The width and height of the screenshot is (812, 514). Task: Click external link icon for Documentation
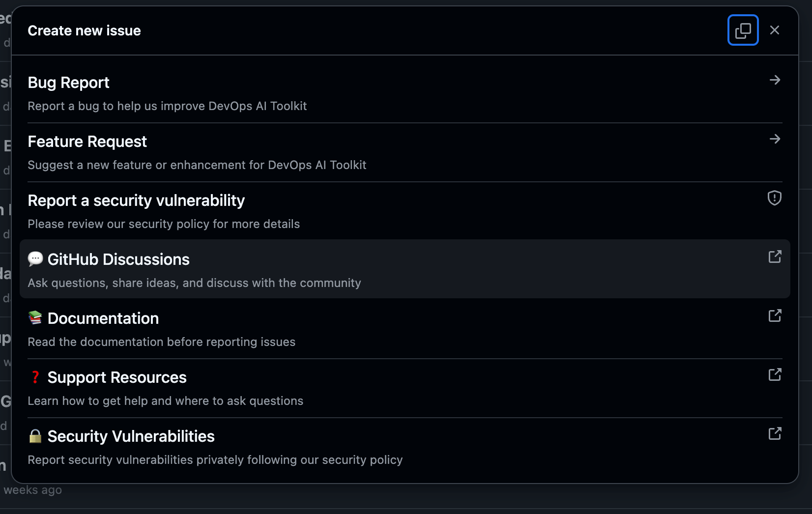pos(775,316)
